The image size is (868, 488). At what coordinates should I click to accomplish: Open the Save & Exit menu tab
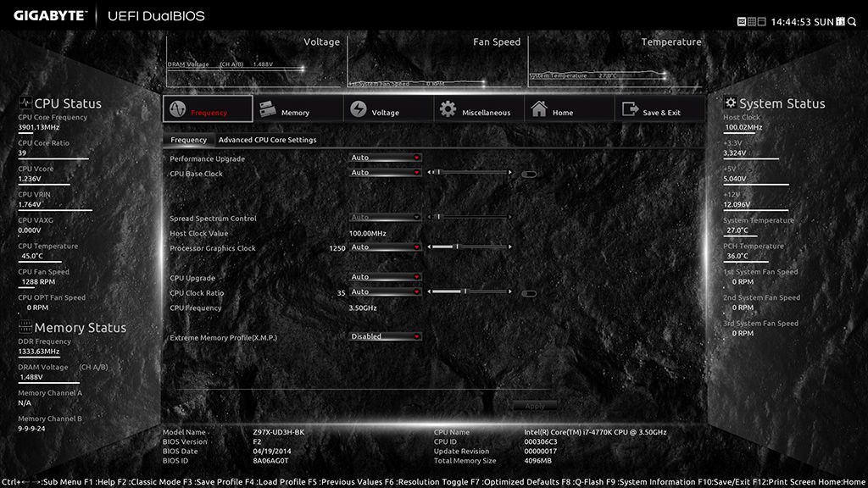(660, 109)
